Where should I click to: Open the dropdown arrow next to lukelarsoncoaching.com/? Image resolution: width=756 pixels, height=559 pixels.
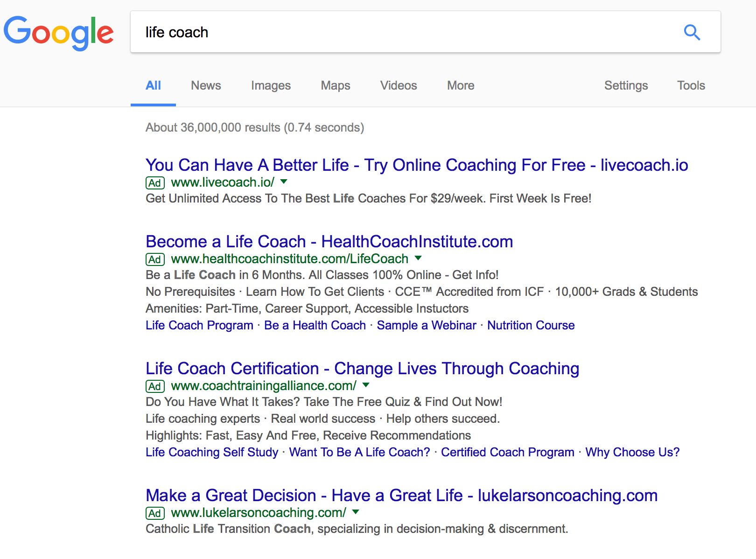tap(356, 512)
